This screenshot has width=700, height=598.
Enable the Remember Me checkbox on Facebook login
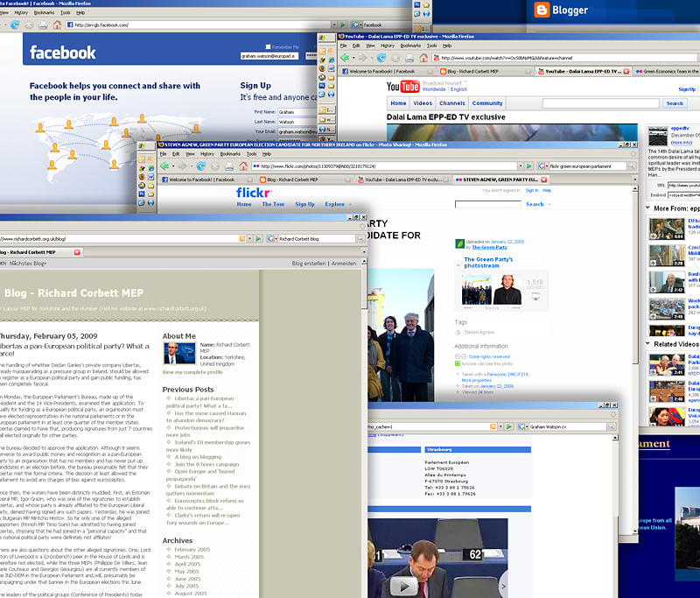268,46
